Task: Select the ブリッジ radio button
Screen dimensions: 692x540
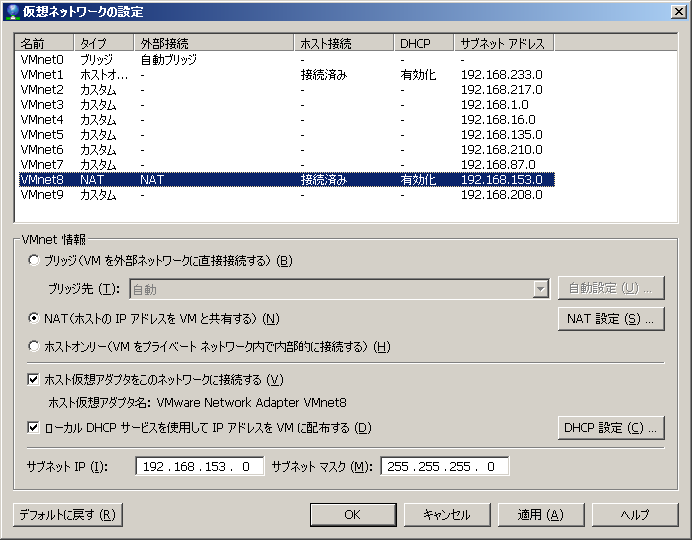Action: click(x=34, y=260)
